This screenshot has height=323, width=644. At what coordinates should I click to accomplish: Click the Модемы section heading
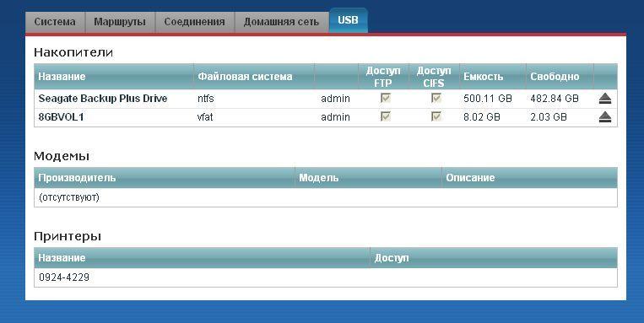(62, 156)
